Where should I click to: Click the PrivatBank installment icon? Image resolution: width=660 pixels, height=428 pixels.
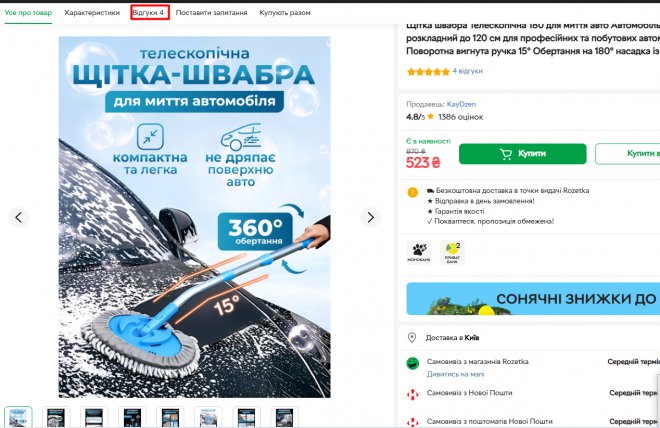pyautogui.click(x=452, y=252)
